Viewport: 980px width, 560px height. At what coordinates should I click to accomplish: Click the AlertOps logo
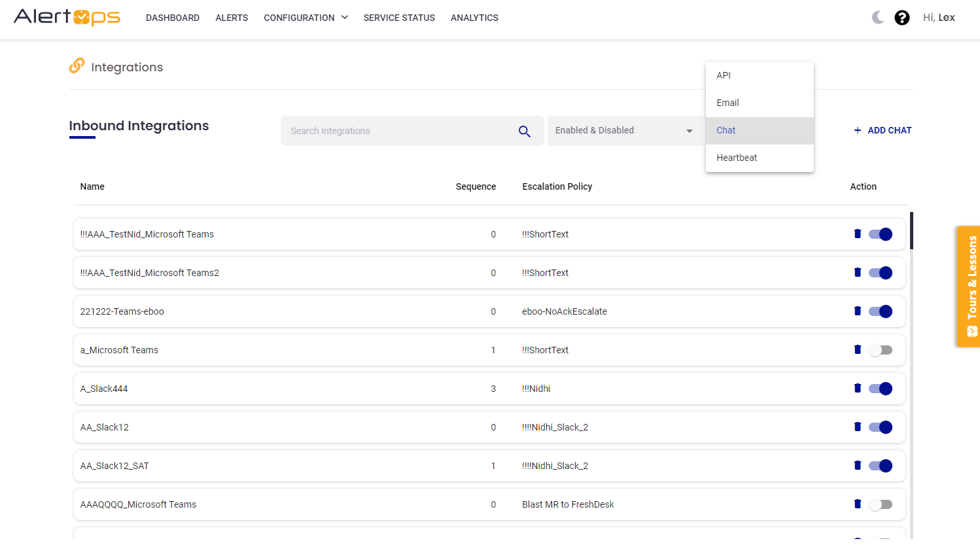click(67, 17)
